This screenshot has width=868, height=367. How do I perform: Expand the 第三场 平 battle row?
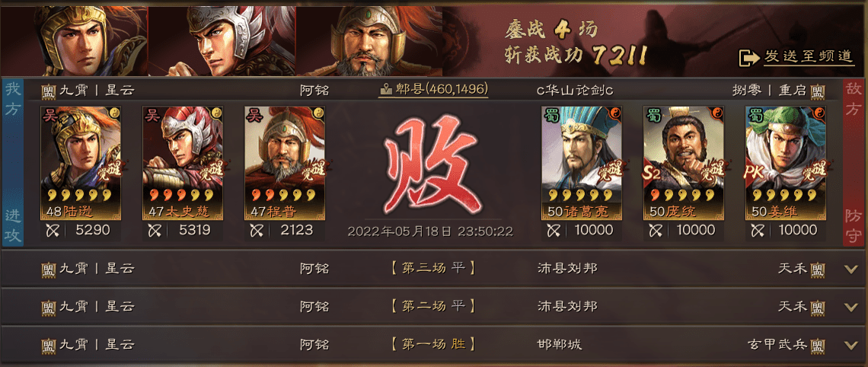pyautogui.click(x=433, y=269)
